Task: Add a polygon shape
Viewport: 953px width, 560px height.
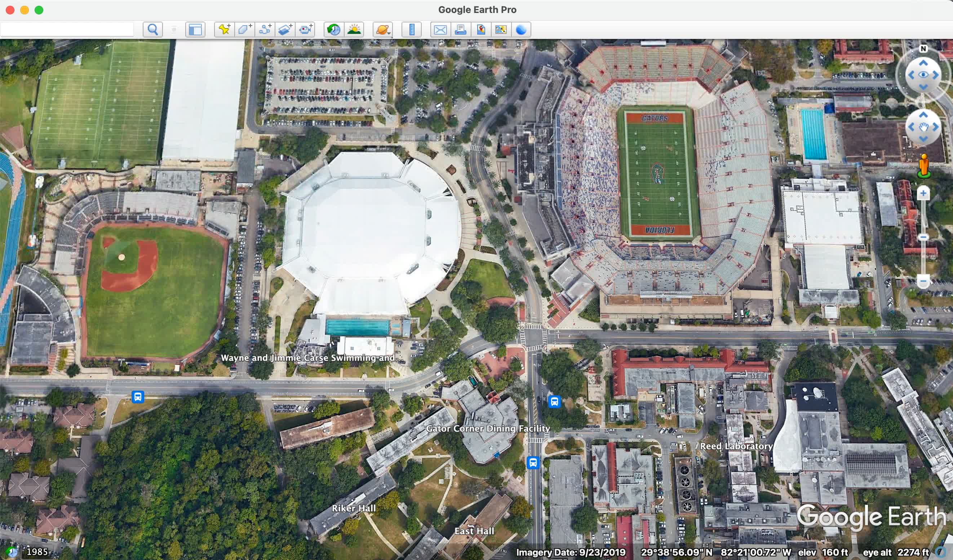Action: tap(245, 30)
